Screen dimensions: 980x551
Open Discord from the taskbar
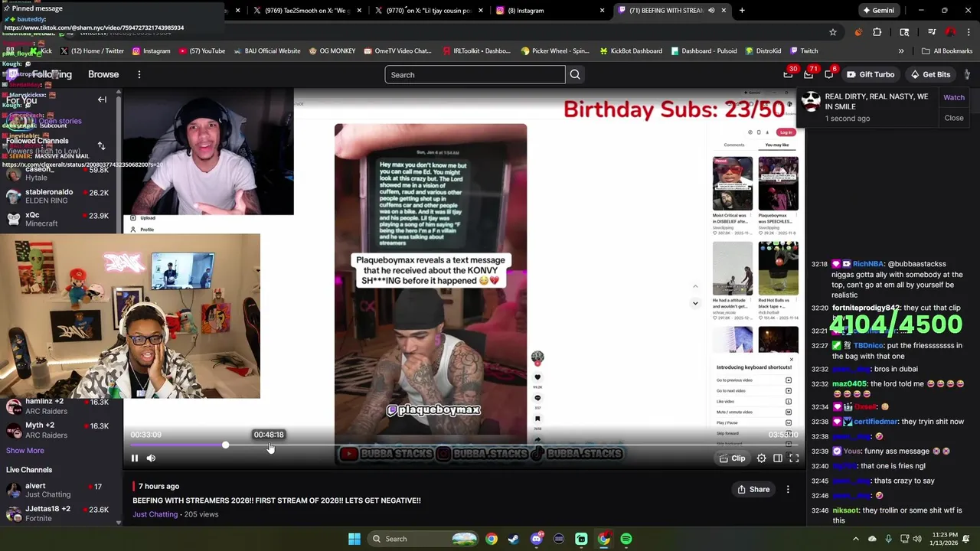pyautogui.click(x=537, y=539)
